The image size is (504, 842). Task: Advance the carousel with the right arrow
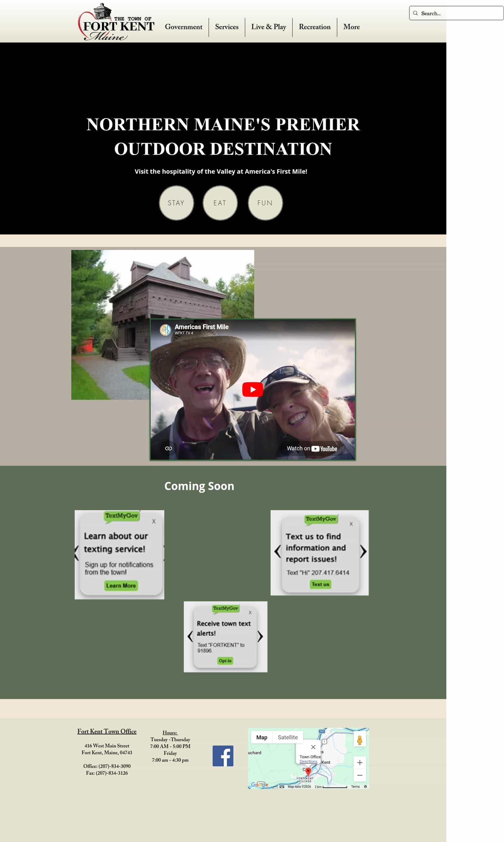[x=364, y=552]
